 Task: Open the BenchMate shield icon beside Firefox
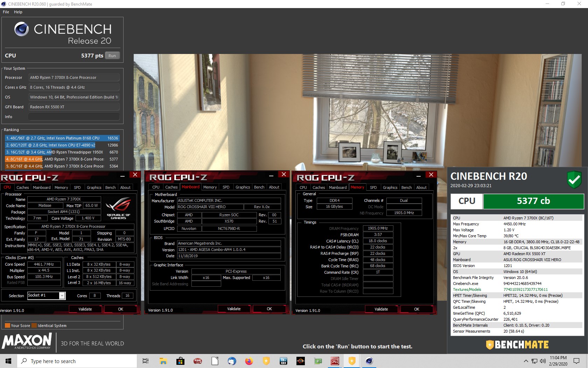[x=266, y=361]
